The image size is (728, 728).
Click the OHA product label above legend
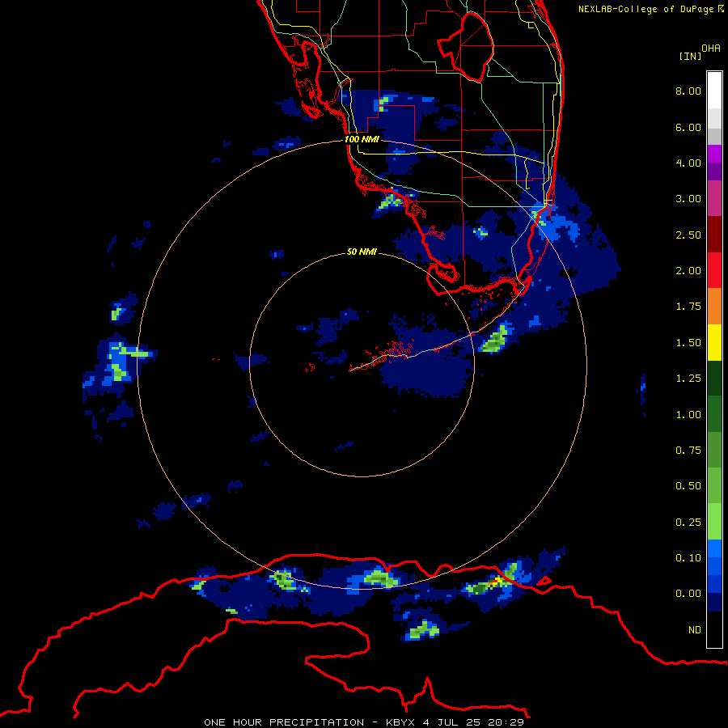click(x=711, y=49)
